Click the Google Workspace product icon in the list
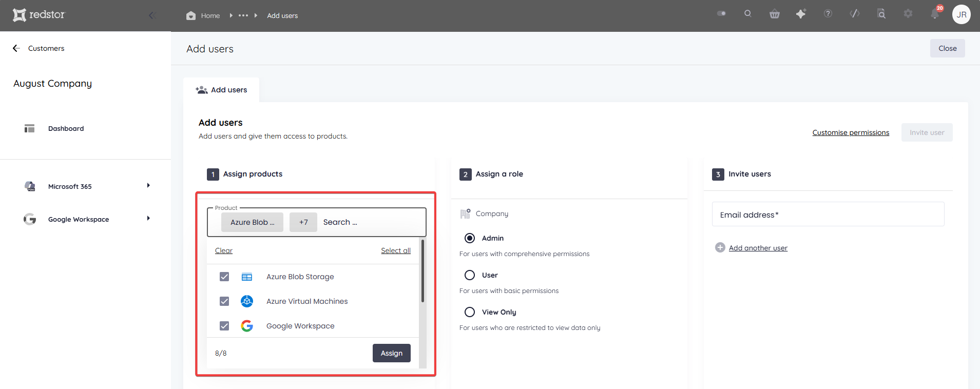Image resolution: width=980 pixels, height=389 pixels. (x=247, y=326)
